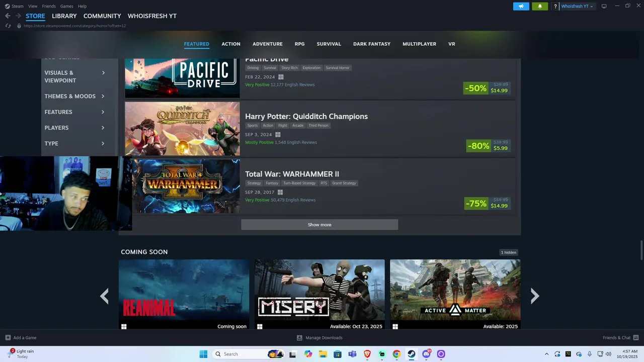Screen dimensions: 644x362
Task: Open Total War: WARHAMMER II title
Action: click(x=292, y=174)
